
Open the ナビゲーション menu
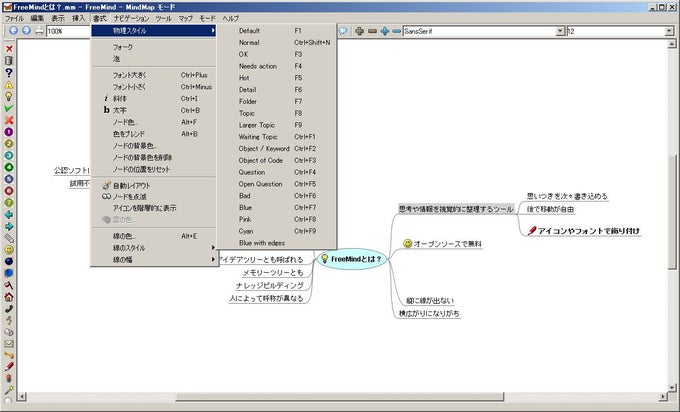point(131,18)
